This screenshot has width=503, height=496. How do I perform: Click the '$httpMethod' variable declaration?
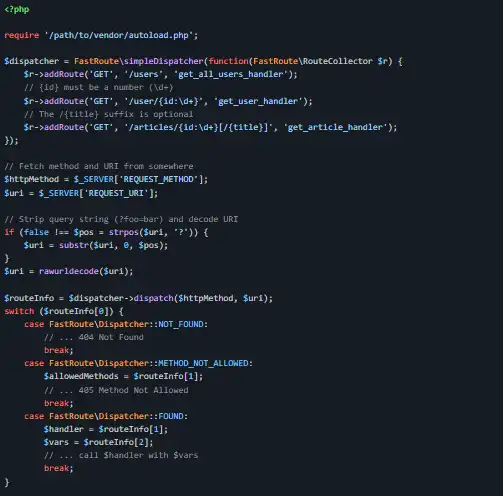click(x=31, y=179)
